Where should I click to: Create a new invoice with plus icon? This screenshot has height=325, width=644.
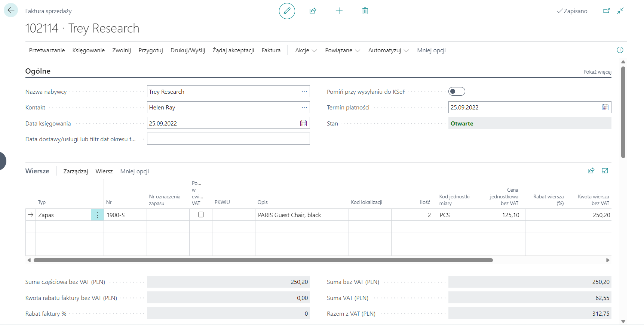[339, 11]
